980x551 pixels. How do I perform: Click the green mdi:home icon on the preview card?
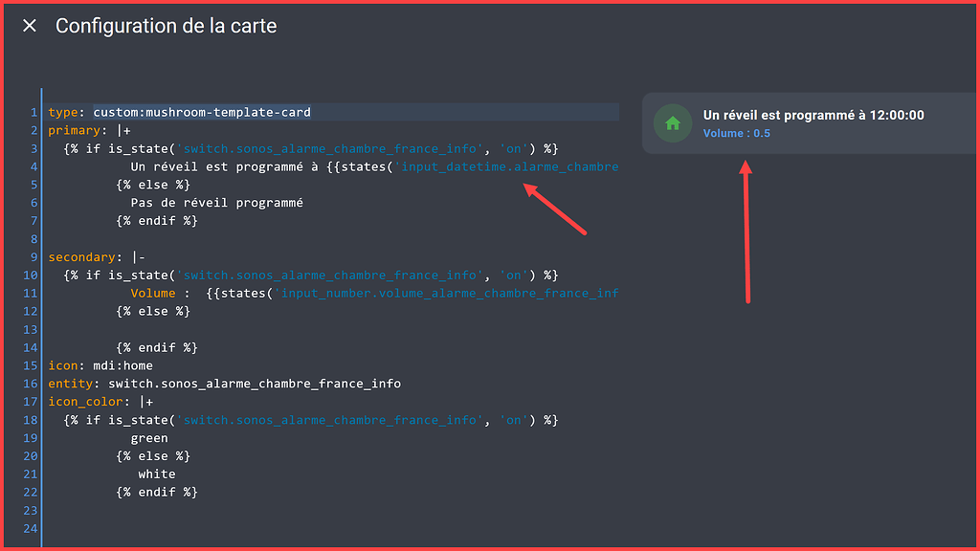click(673, 122)
